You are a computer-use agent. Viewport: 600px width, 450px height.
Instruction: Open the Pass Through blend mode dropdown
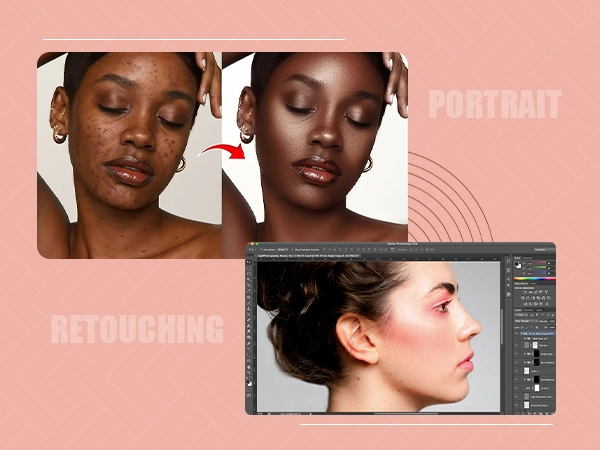coord(526,321)
